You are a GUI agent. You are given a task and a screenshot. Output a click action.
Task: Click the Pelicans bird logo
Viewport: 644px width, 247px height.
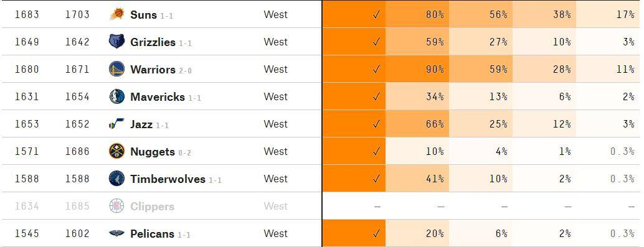116,233
